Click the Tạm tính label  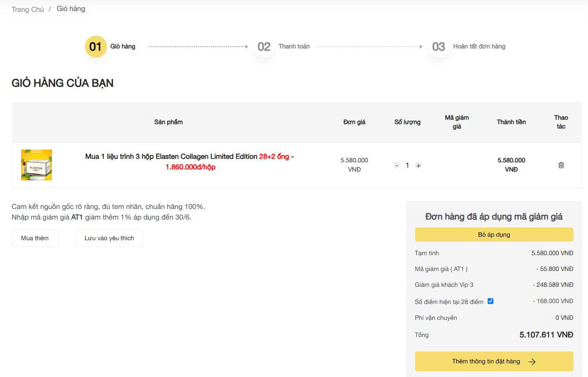pos(426,253)
